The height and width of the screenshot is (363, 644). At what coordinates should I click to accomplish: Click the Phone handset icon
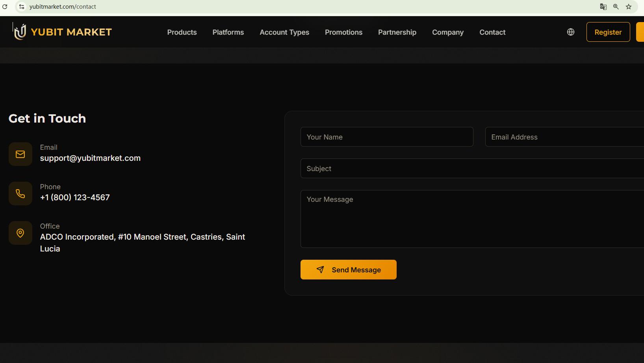point(20,194)
